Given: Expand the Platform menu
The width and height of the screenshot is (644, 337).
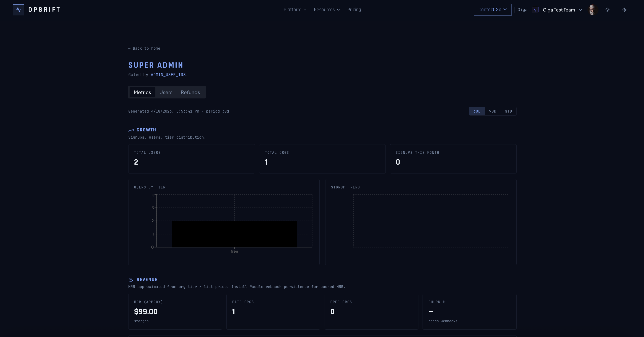Looking at the screenshot, I should [x=295, y=10].
